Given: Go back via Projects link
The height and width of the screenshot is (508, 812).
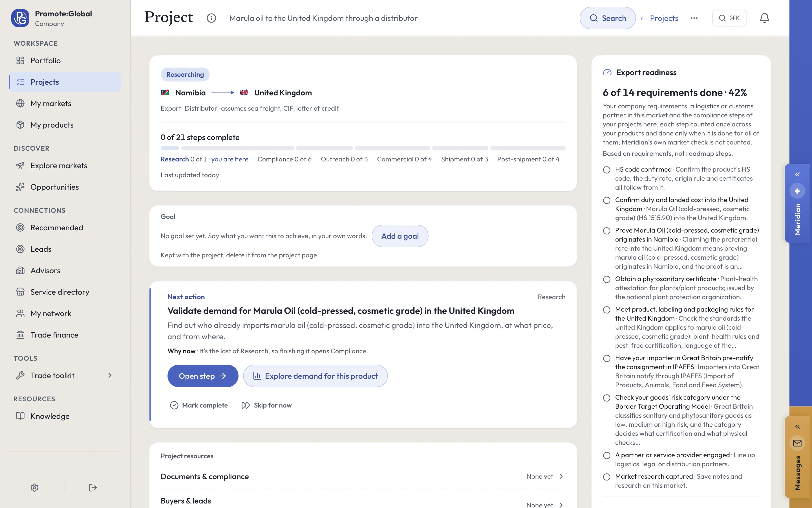Looking at the screenshot, I should point(659,18).
